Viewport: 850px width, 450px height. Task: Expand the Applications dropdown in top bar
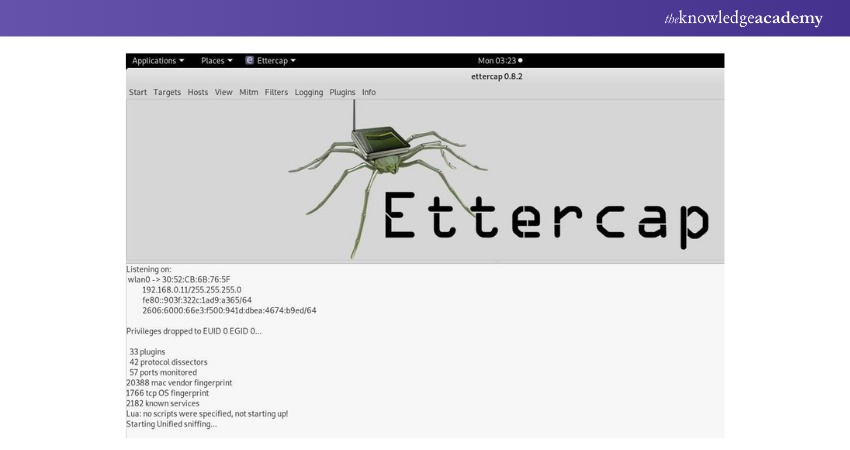point(158,61)
